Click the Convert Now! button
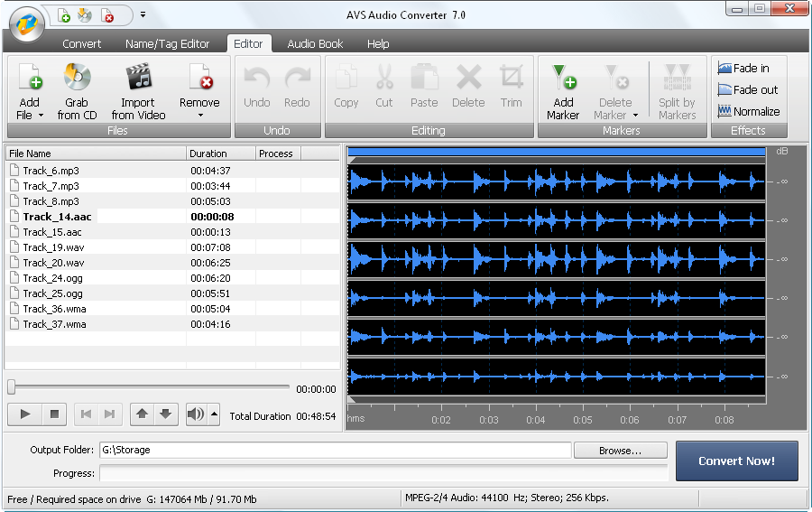Viewport: 812px width, 512px height. point(736,461)
